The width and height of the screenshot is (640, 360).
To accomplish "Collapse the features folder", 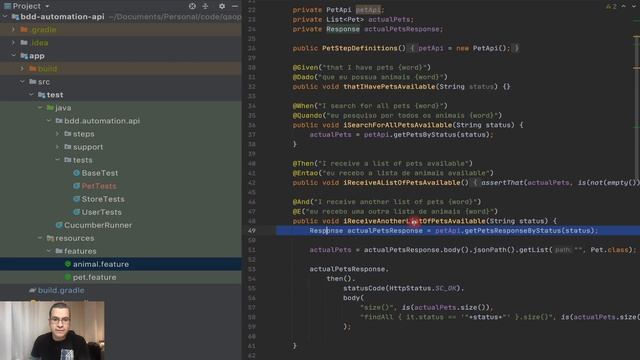I will [x=49, y=251].
